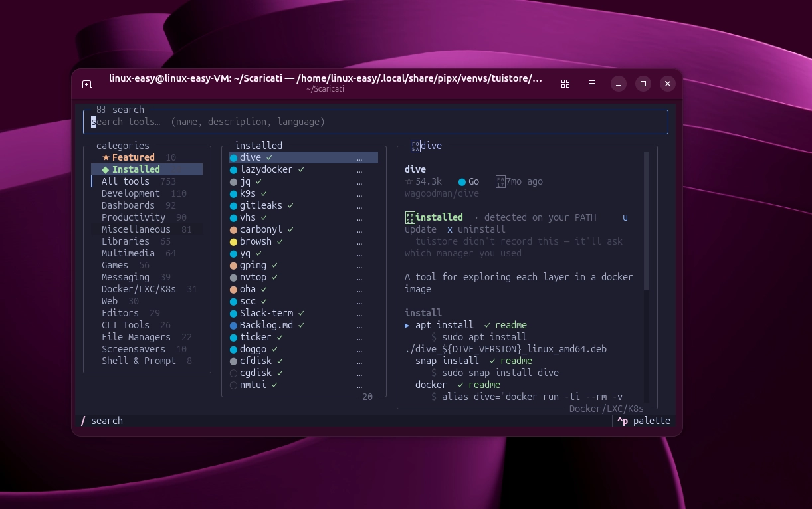Viewport: 812px width, 509px height.
Task: Open the Editors category
Action: (x=147, y=313)
